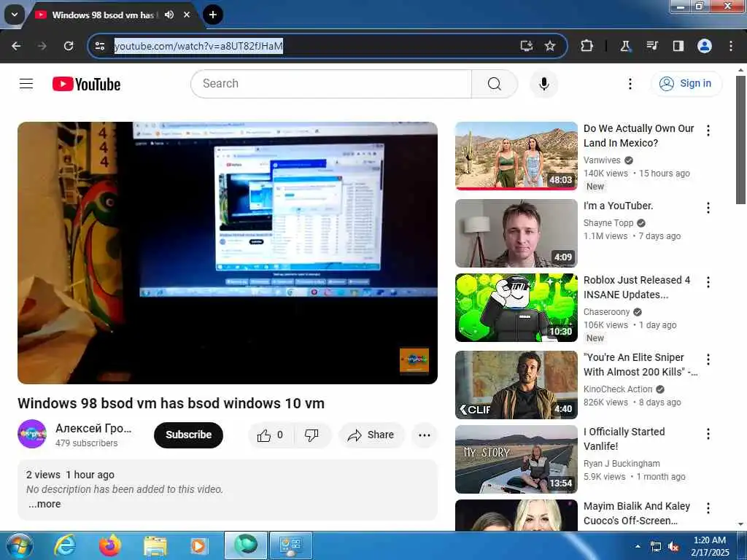
Task: Click the page vertical scrollbar
Action: pyautogui.click(x=741, y=139)
